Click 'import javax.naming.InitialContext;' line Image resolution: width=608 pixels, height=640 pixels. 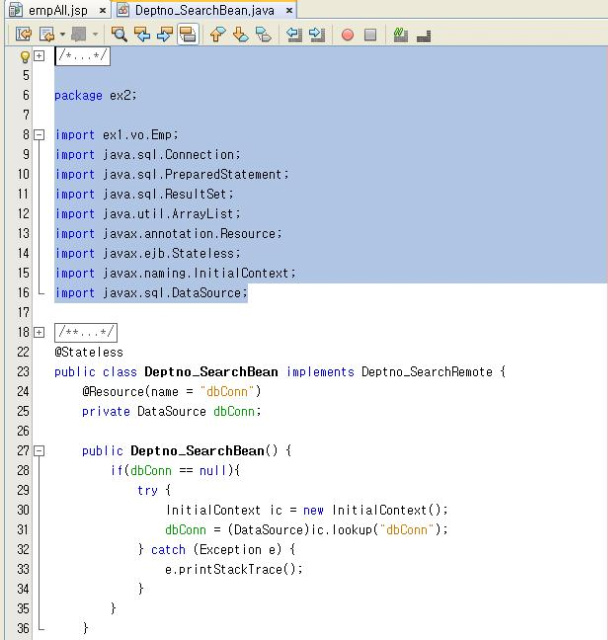[175, 273]
